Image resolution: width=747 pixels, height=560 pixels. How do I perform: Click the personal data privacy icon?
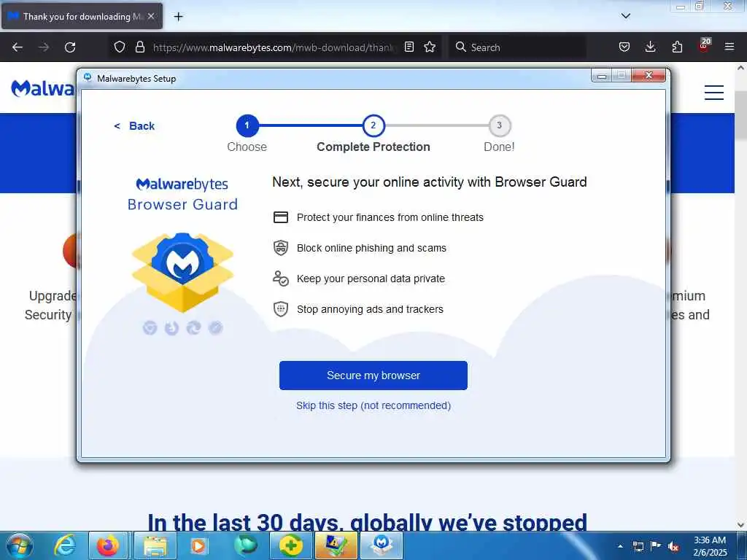tap(281, 278)
